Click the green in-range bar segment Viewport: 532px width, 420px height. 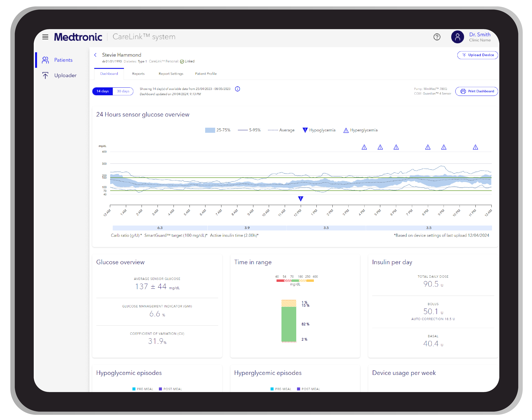[x=289, y=324]
